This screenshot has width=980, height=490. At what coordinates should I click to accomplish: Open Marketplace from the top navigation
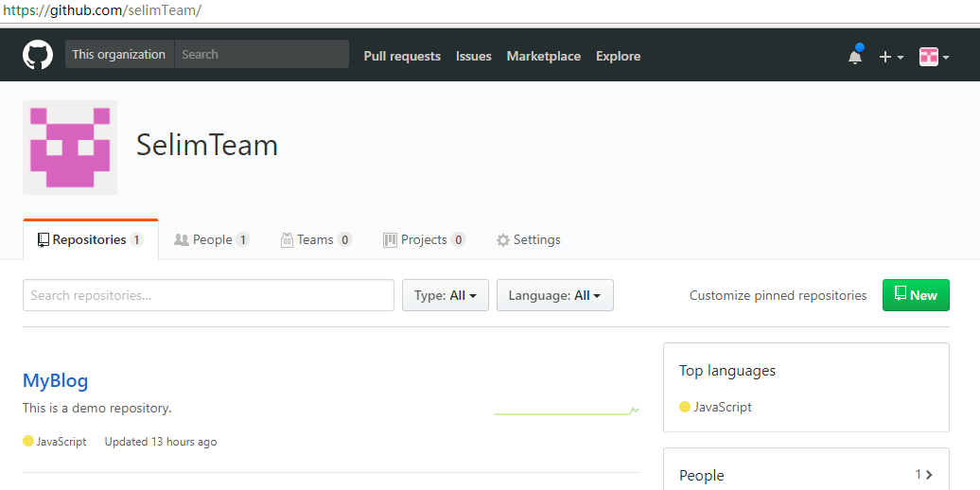coord(543,56)
